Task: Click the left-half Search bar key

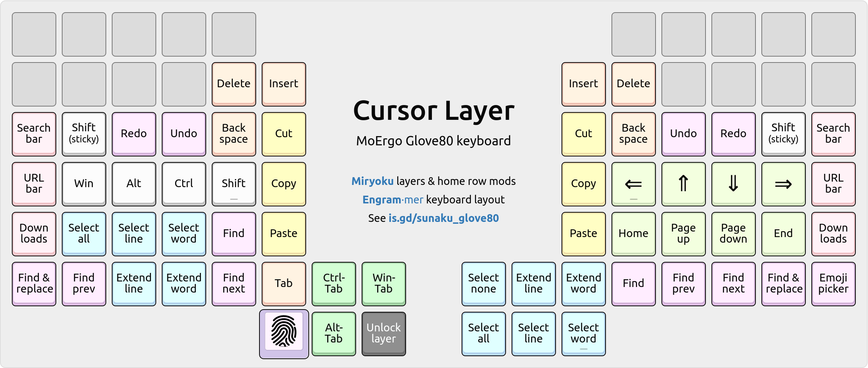Action: coord(34,134)
